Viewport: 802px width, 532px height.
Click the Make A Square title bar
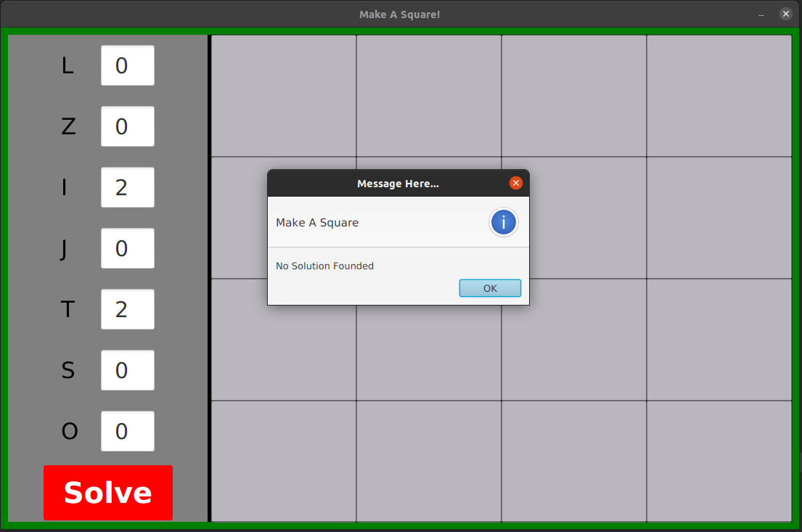(x=400, y=14)
